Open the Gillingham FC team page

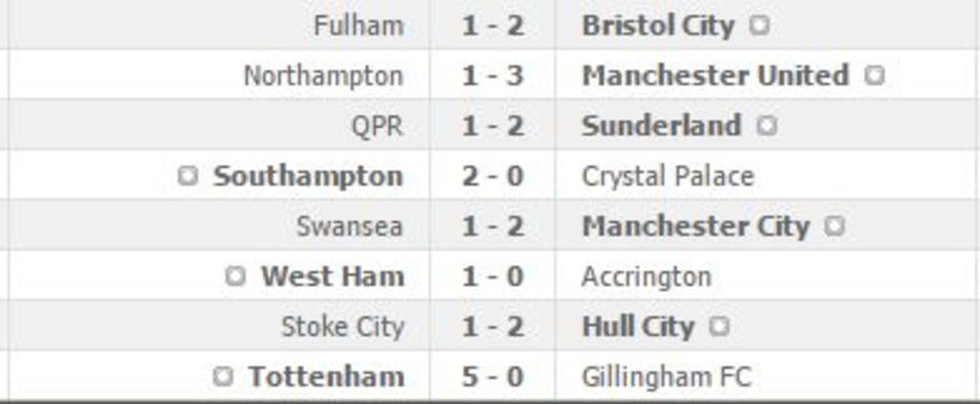pyautogui.click(x=666, y=377)
